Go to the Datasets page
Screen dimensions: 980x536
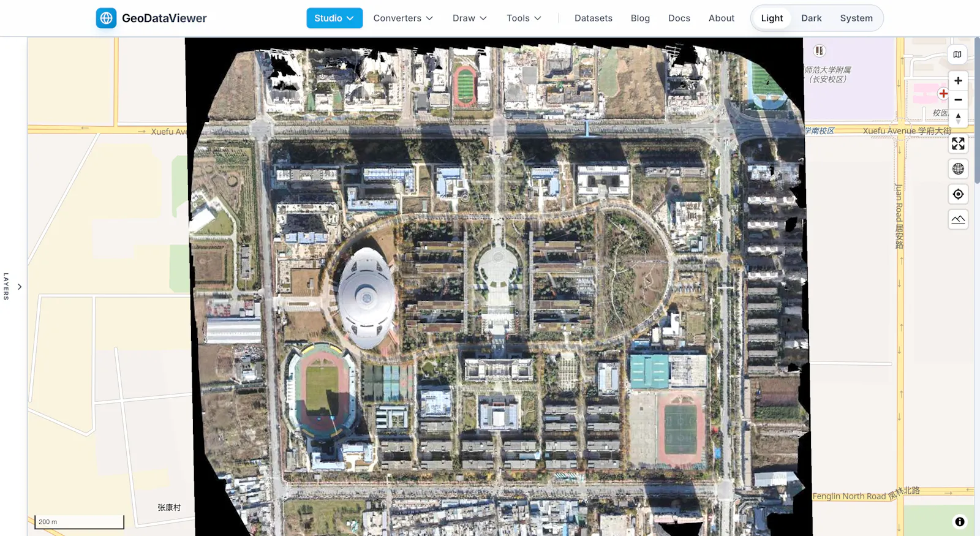coord(594,18)
